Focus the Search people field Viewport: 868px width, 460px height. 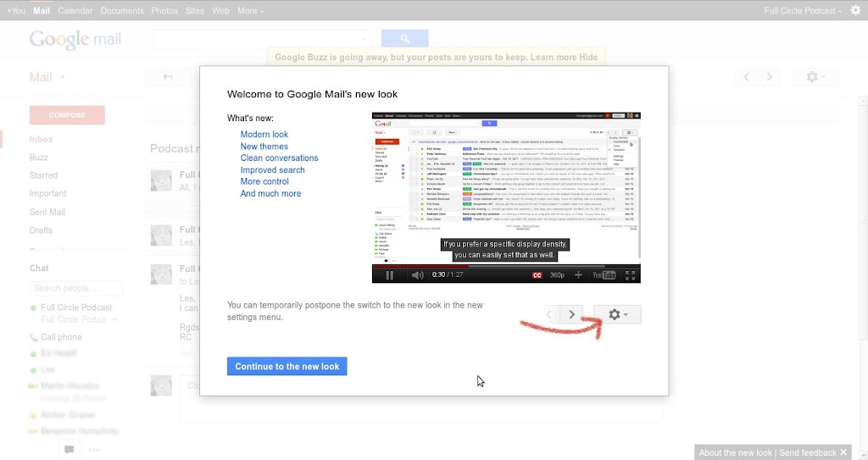pos(75,288)
